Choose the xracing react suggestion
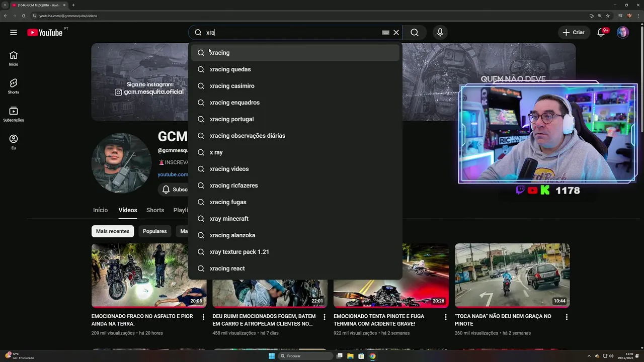The width and height of the screenshot is (644, 362). click(295, 268)
